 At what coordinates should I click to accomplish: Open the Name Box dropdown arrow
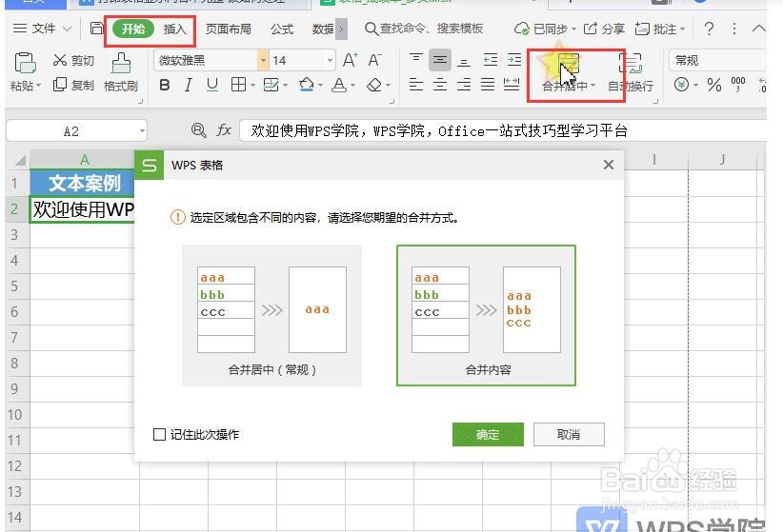[142, 131]
